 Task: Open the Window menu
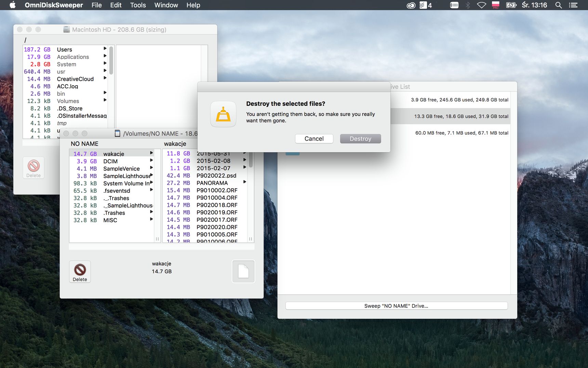coord(166,5)
